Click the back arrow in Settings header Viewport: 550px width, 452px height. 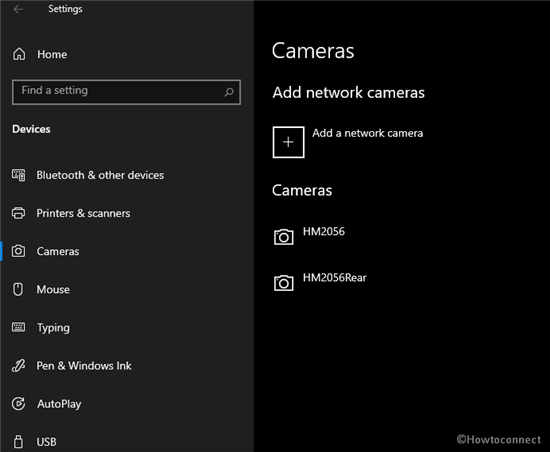(18, 9)
